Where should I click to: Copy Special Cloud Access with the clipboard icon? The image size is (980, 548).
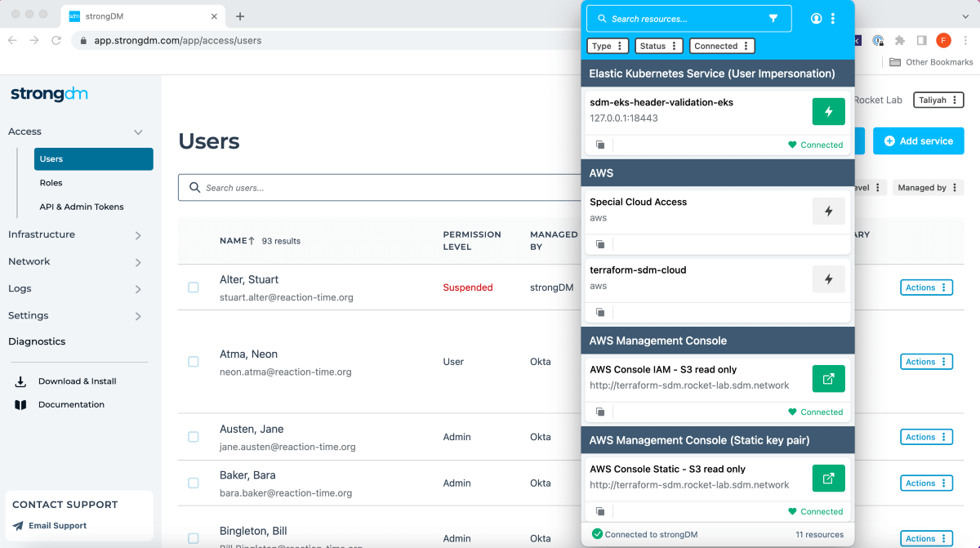[x=600, y=244]
